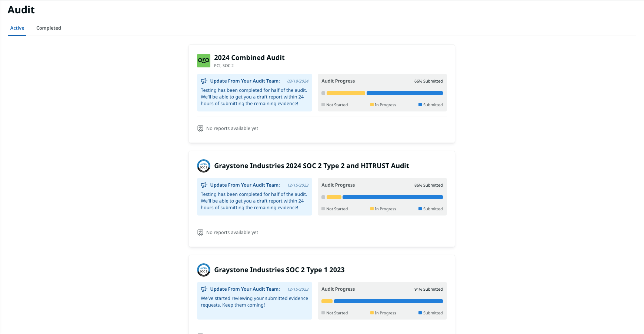This screenshot has width=644, height=334.
Task: Click the "Audit" page heading
Action: click(x=21, y=10)
